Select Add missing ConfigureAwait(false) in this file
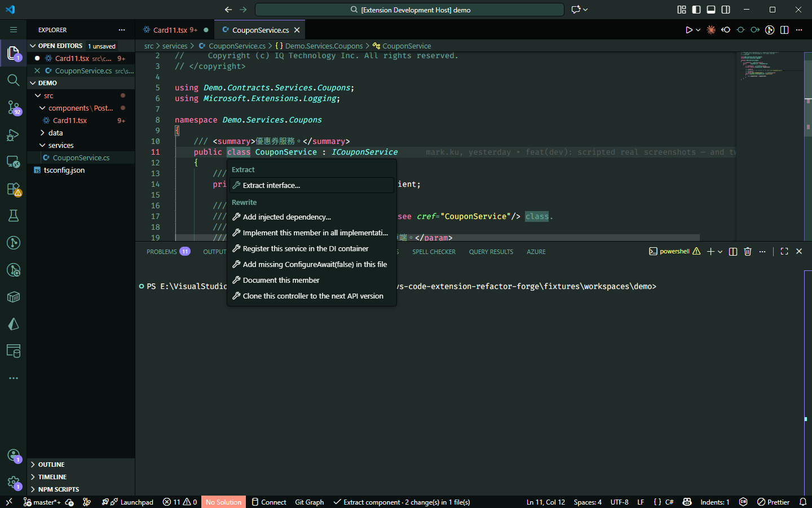Screen dimensions: 812x508 pos(312,264)
